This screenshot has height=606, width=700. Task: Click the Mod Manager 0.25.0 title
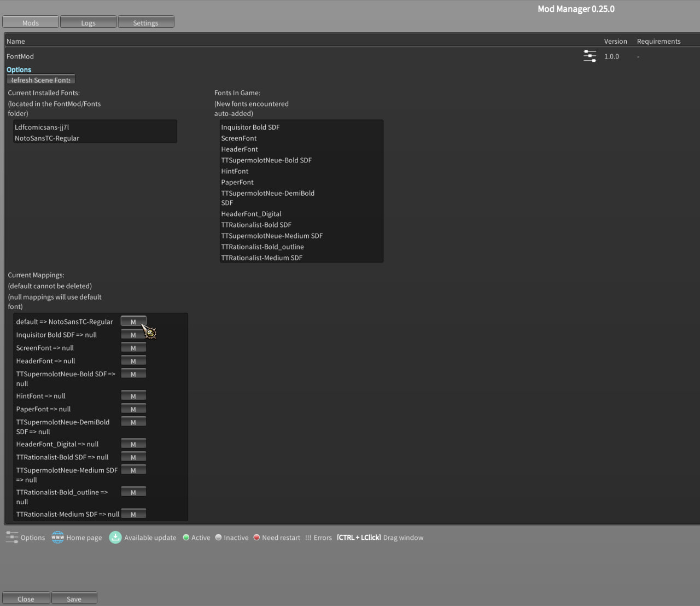coord(576,9)
